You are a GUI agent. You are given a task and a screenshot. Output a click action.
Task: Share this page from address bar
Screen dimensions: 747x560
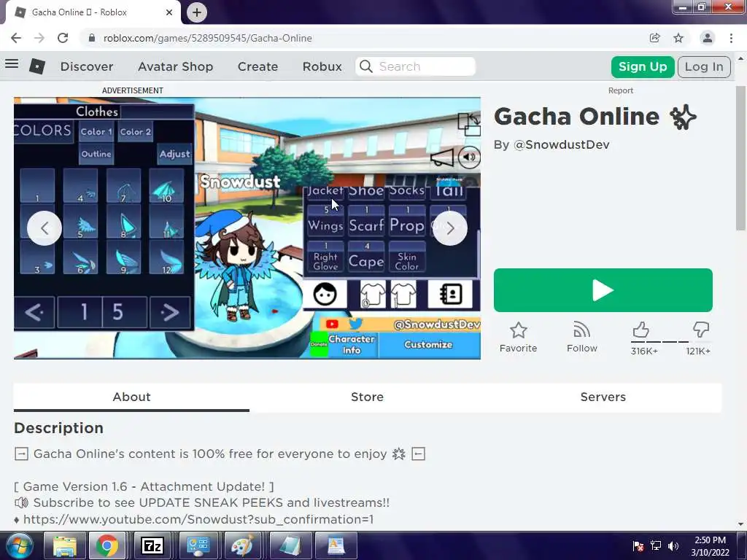tap(654, 38)
